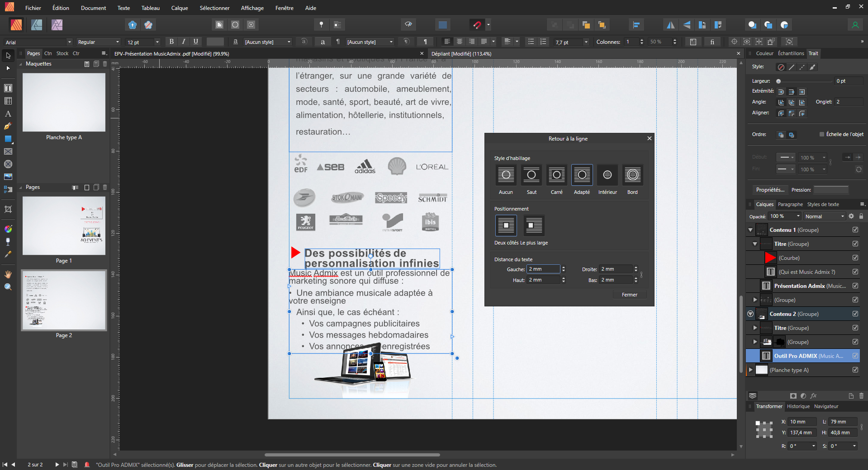Choose the Zoom magnifier tool
This screenshot has height=470, width=868.
8,287
